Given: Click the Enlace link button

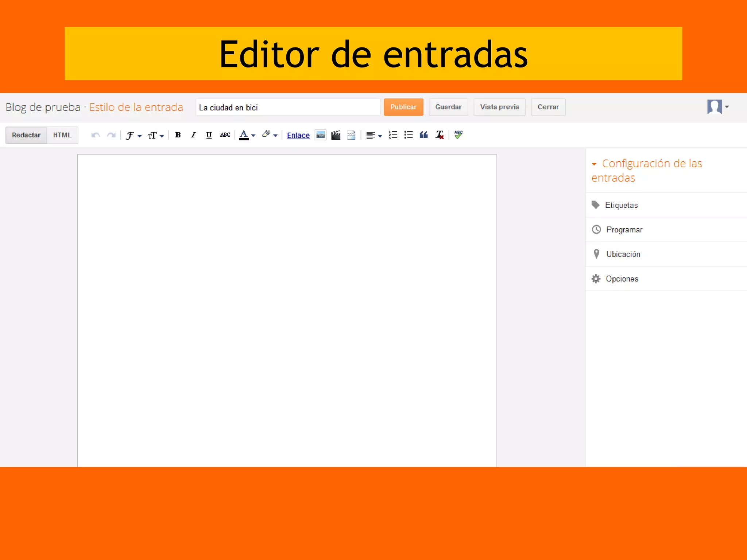Looking at the screenshot, I should (x=298, y=135).
